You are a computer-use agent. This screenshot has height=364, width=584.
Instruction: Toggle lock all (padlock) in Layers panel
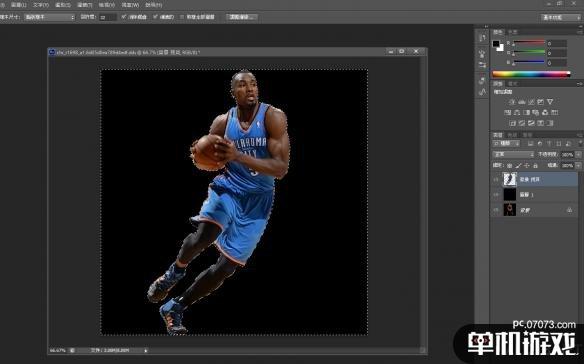536,165
